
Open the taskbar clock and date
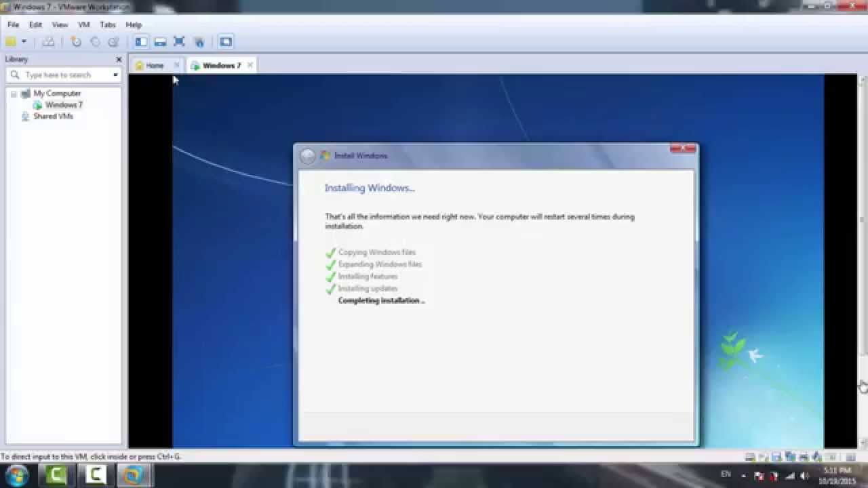point(837,475)
